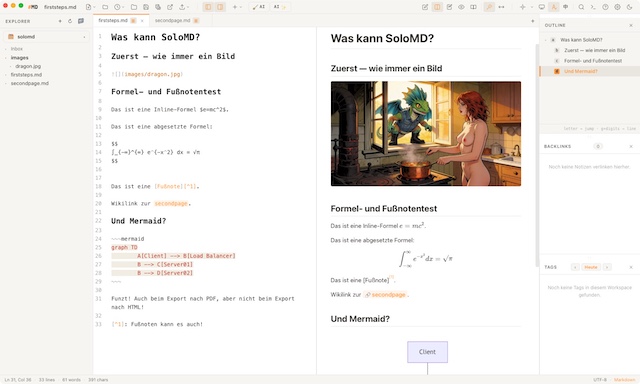Image resolution: width=640 pixels, height=384 pixels.
Task: Click the sparkle star icon in right toolbar
Action: tap(522, 7)
